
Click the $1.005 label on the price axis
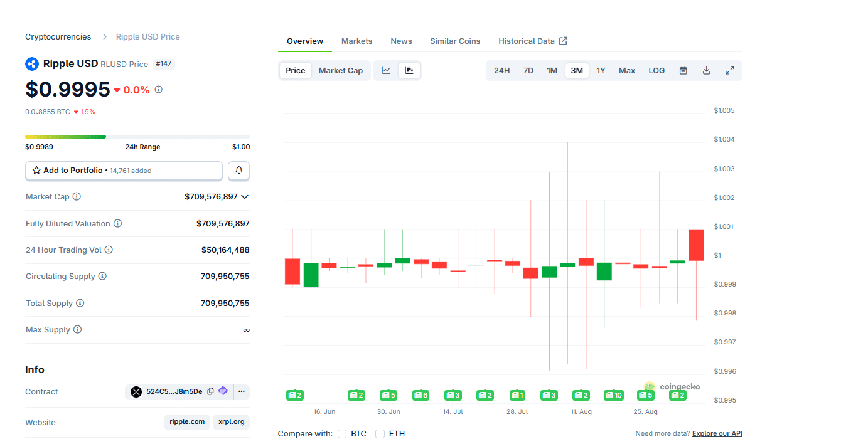coord(724,111)
